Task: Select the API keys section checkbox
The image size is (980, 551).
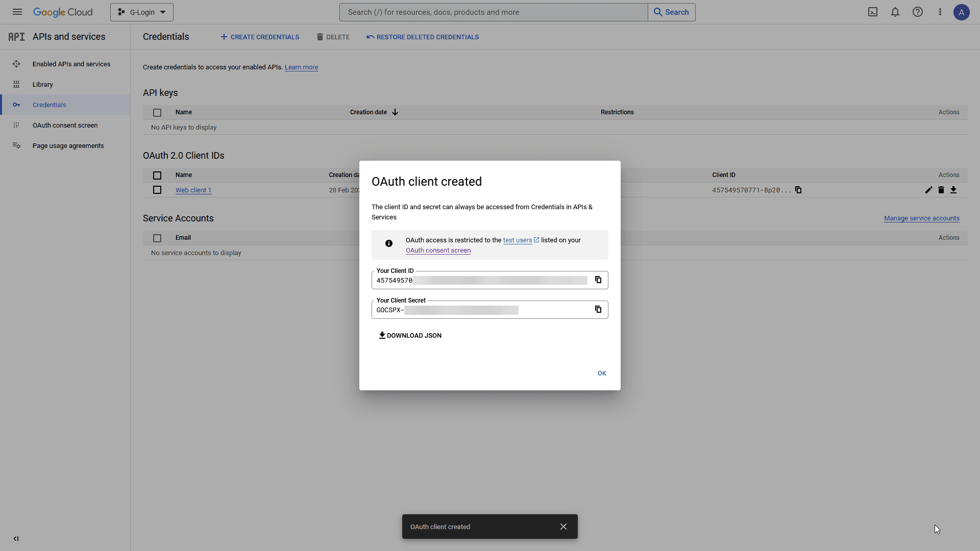Action: pos(157,112)
